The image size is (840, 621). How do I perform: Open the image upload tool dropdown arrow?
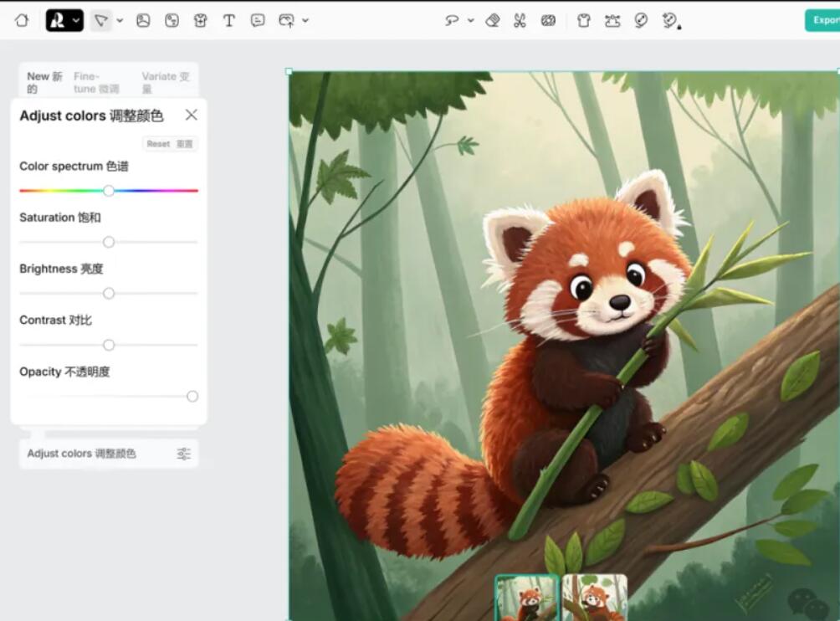[x=305, y=20]
